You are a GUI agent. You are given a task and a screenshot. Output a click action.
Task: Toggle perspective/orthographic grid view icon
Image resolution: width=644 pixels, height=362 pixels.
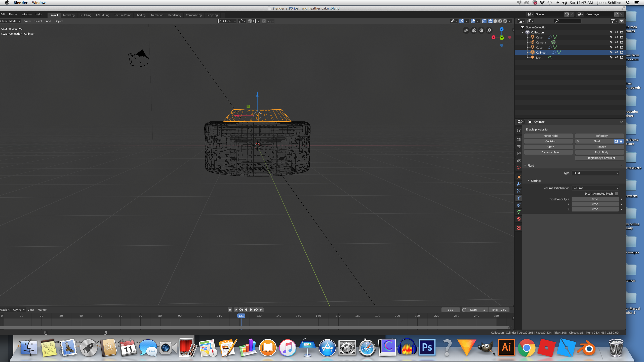pos(466,30)
